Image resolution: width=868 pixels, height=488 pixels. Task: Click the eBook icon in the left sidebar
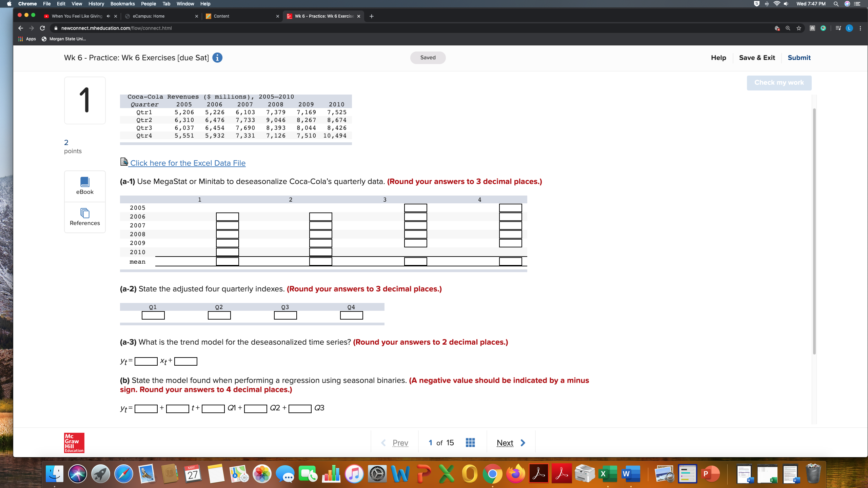tap(84, 182)
